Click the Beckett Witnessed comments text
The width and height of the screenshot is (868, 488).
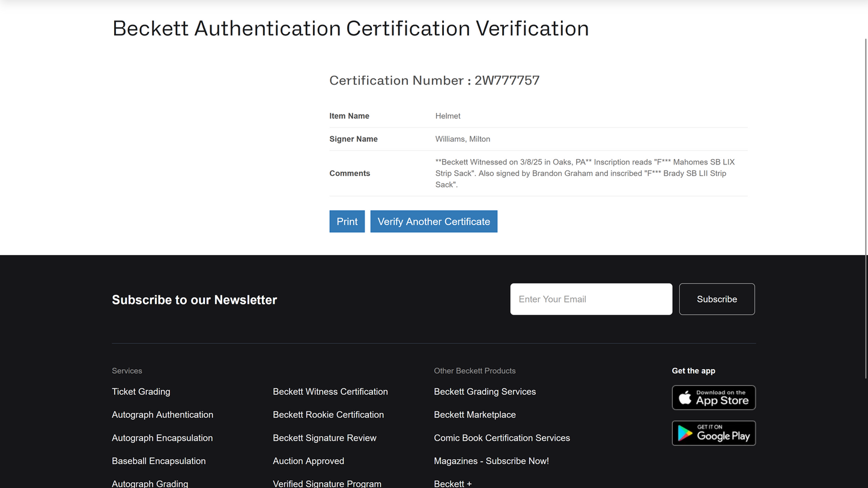585,173
